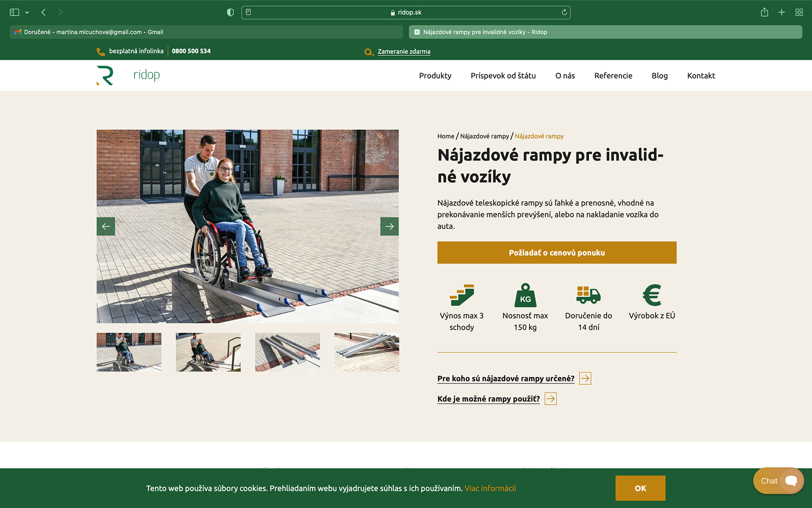
Task: Switch to the Gmail Doručené tab
Action: [x=206, y=32]
